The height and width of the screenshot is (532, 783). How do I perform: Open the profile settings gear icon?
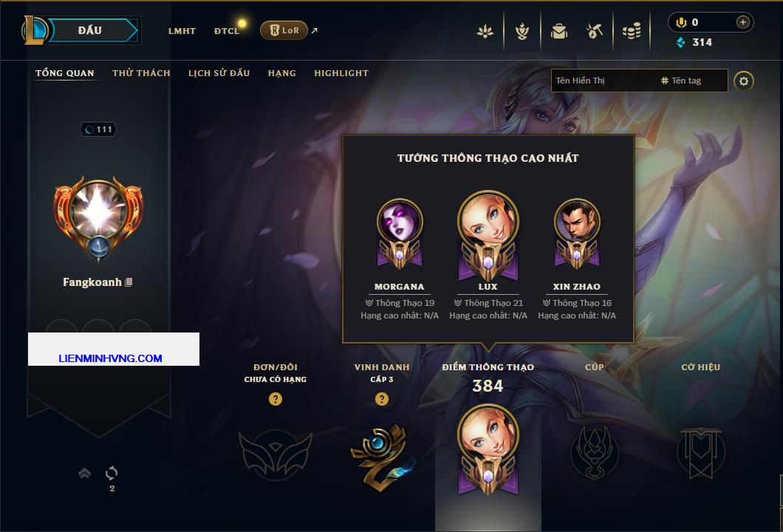(744, 81)
